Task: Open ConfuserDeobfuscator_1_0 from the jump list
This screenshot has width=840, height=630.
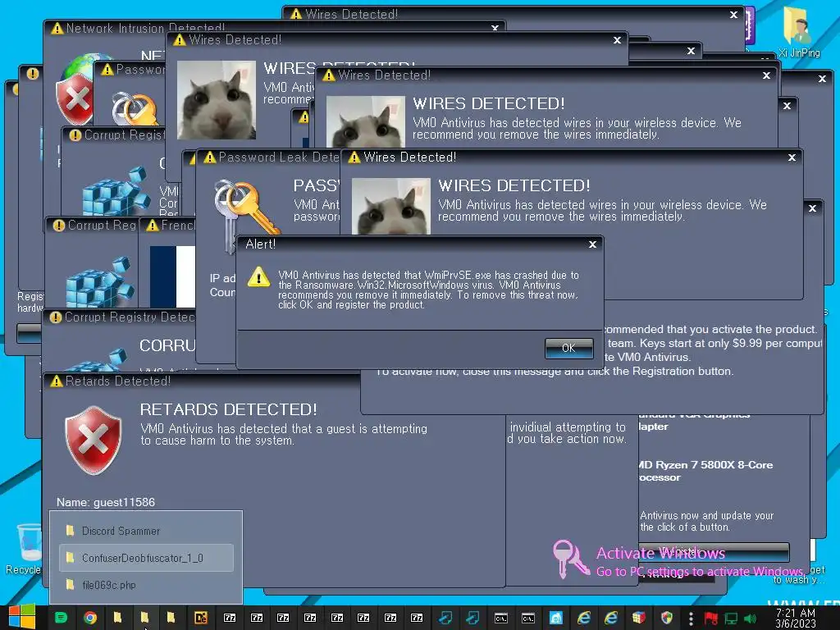Action: pos(146,558)
